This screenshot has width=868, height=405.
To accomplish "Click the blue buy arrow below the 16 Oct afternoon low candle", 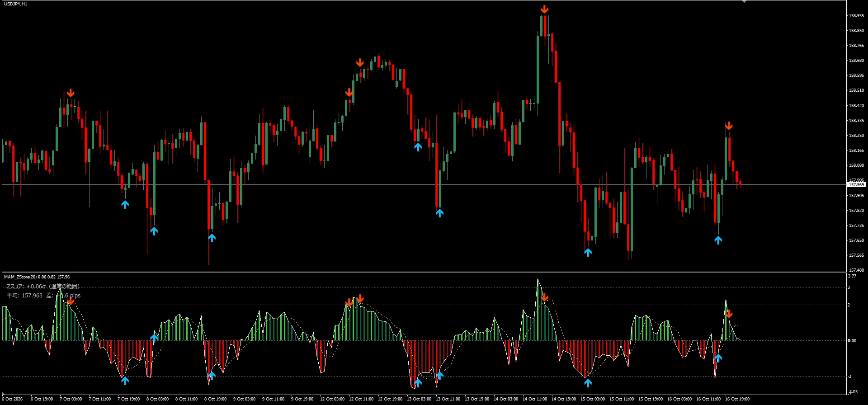I will pos(718,240).
